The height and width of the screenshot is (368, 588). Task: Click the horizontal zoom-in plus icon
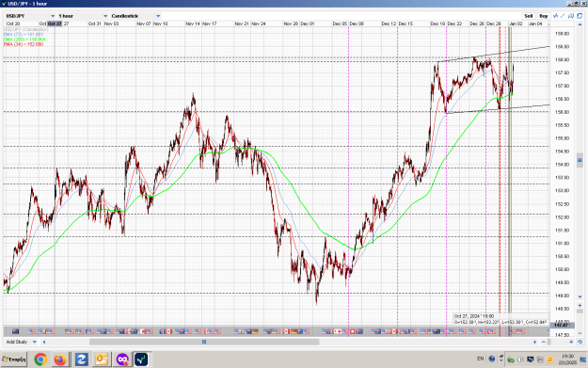[571, 342]
